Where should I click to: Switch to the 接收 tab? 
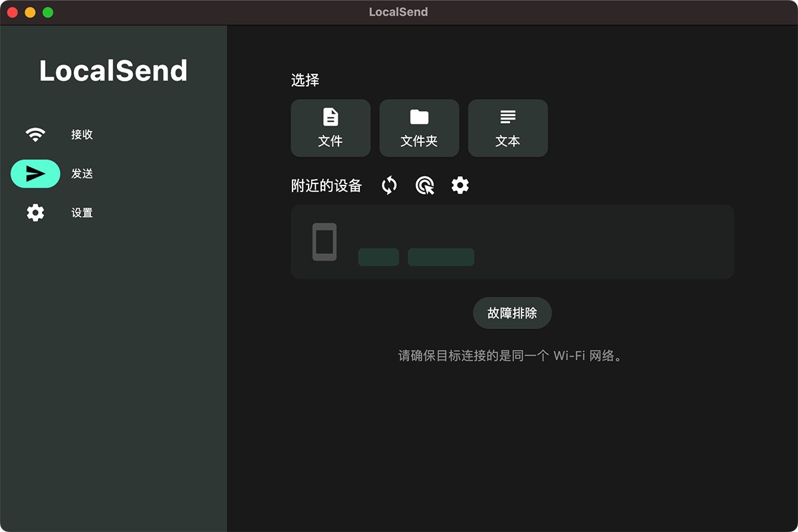click(x=81, y=134)
